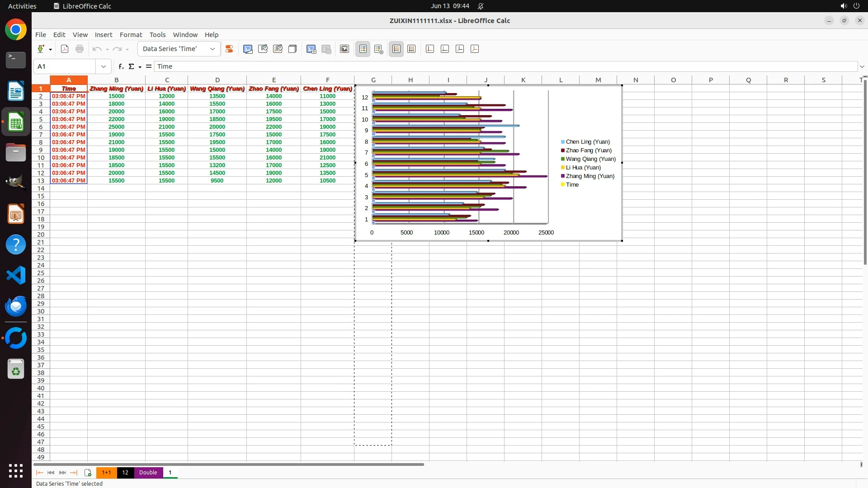
Task: Expand the chart element selector dropdown
Action: (x=212, y=49)
